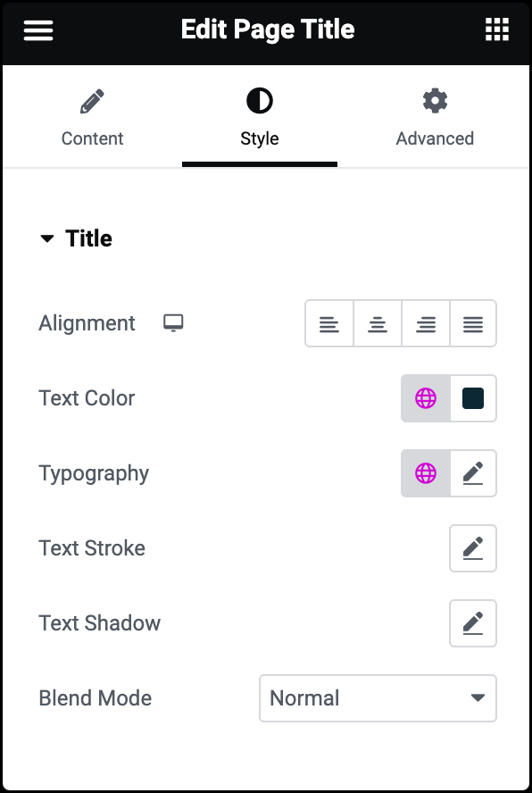Image resolution: width=532 pixels, height=793 pixels.
Task: Click the responsive desktop device icon
Action: [173, 322]
